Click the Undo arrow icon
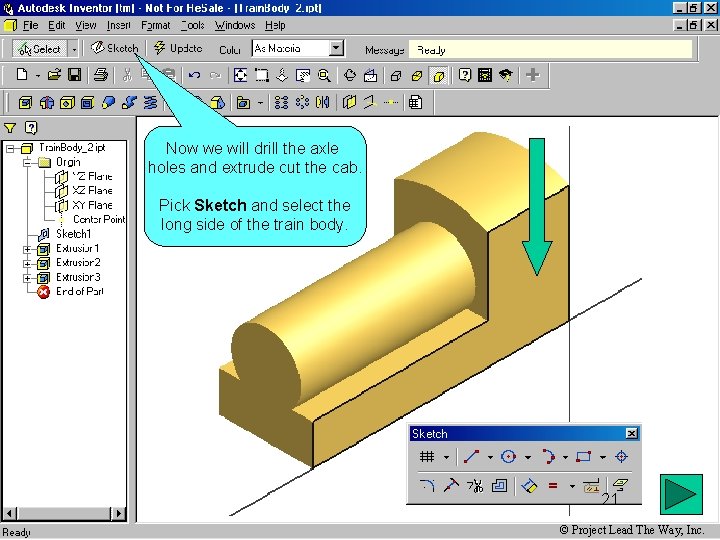This screenshot has width=720, height=540. click(x=194, y=75)
